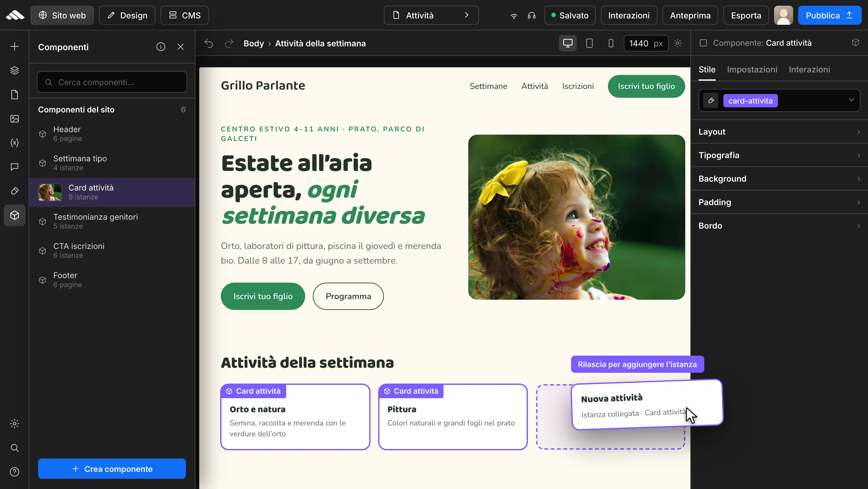Click the Componenti info icon
868x489 pixels.
[161, 47]
